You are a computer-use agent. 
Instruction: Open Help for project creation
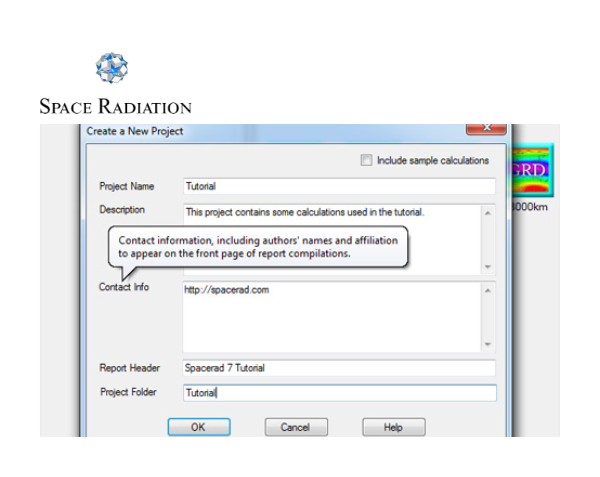click(393, 427)
